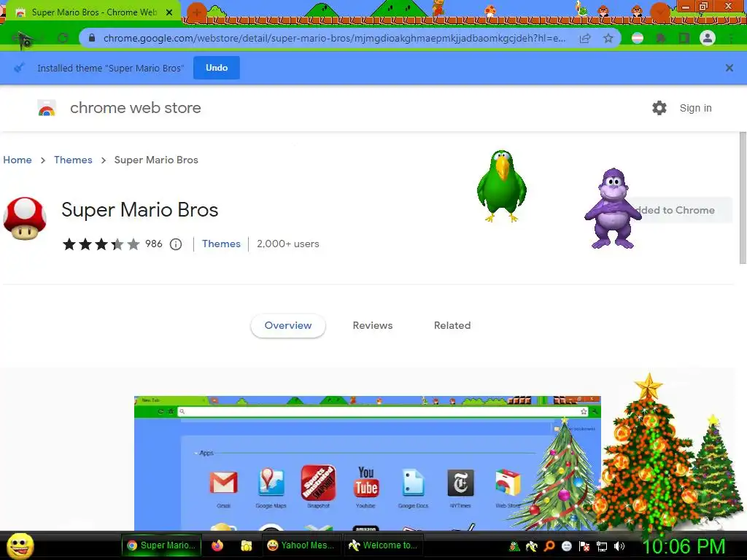Click the volume speaker tray icon
Image resolution: width=747 pixels, height=560 pixels.
(x=619, y=546)
